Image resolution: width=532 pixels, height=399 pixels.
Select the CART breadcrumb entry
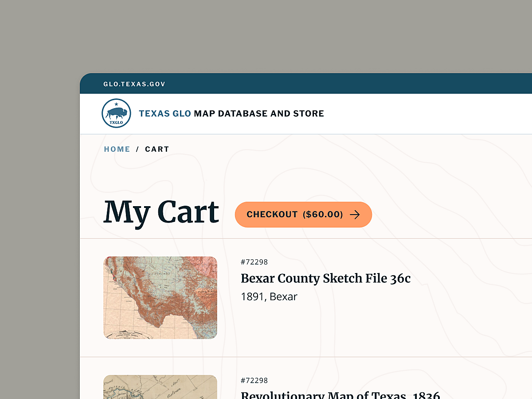tap(156, 149)
